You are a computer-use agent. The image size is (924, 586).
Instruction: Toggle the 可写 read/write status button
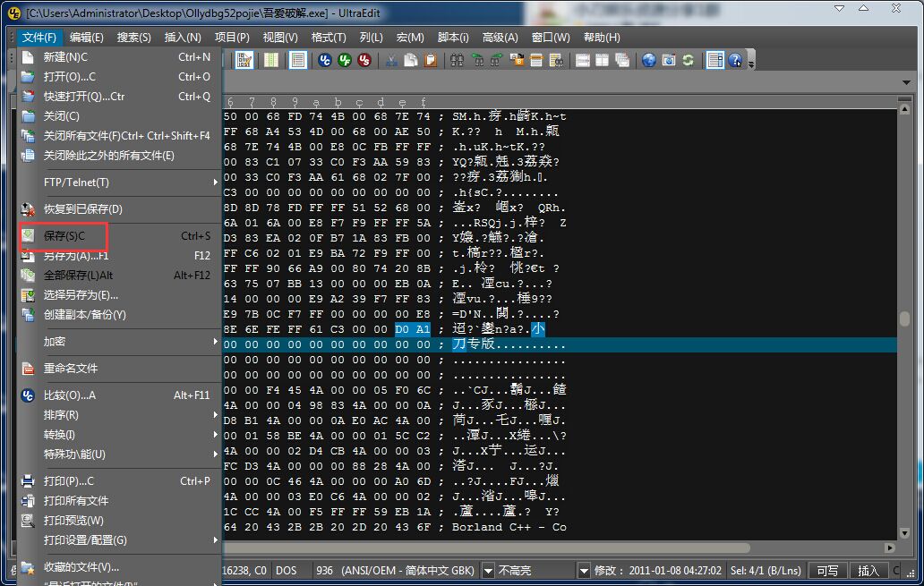coord(827,571)
